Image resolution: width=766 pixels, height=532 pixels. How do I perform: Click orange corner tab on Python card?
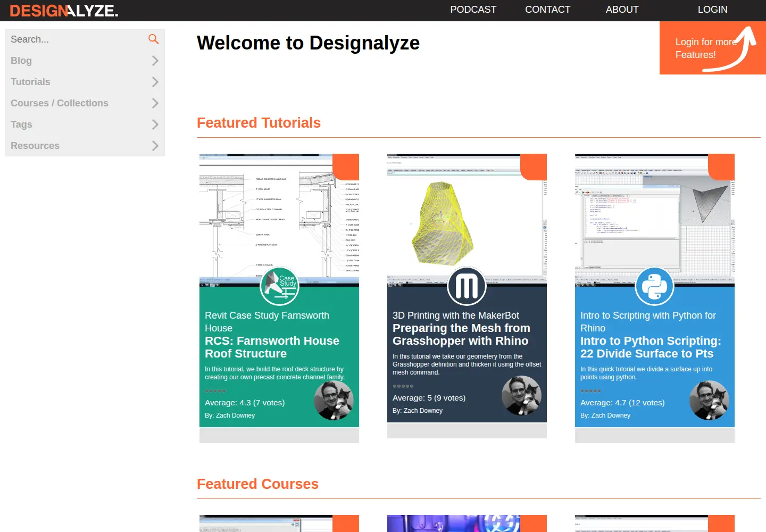pyautogui.click(x=721, y=167)
